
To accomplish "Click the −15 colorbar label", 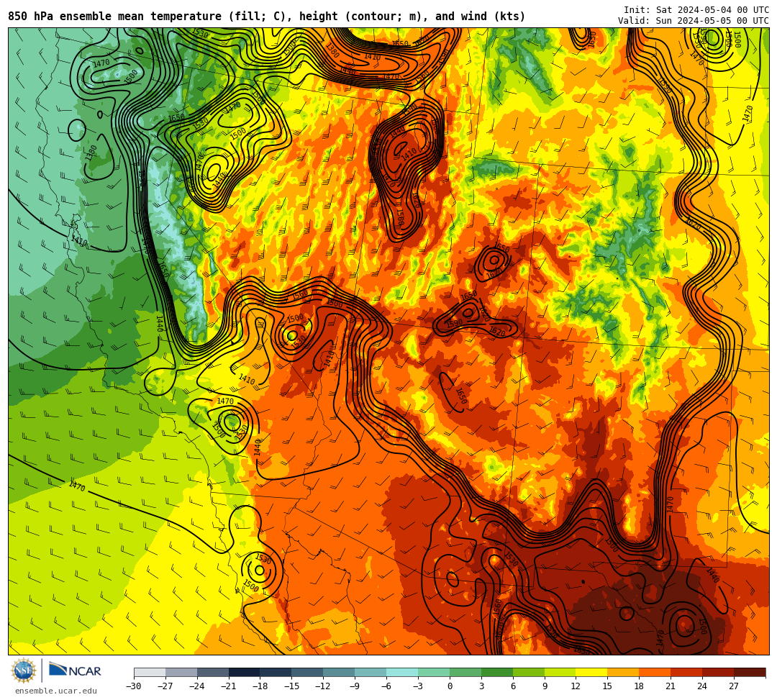I will click(292, 686).
